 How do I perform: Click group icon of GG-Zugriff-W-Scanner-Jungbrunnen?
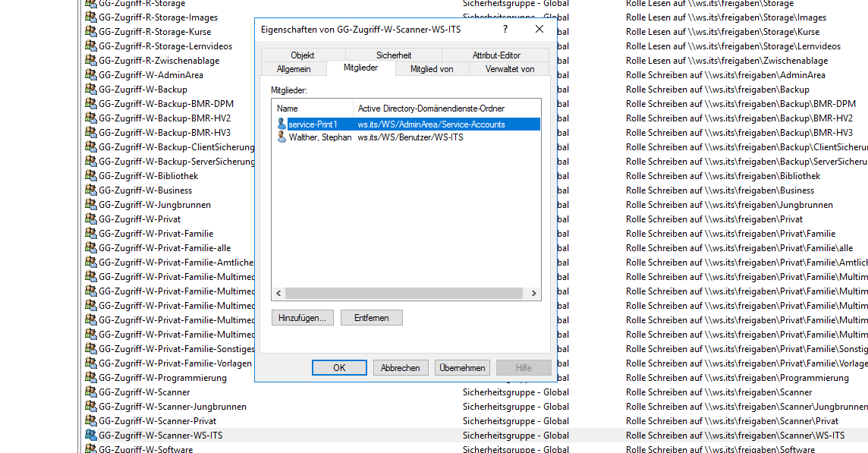point(91,405)
